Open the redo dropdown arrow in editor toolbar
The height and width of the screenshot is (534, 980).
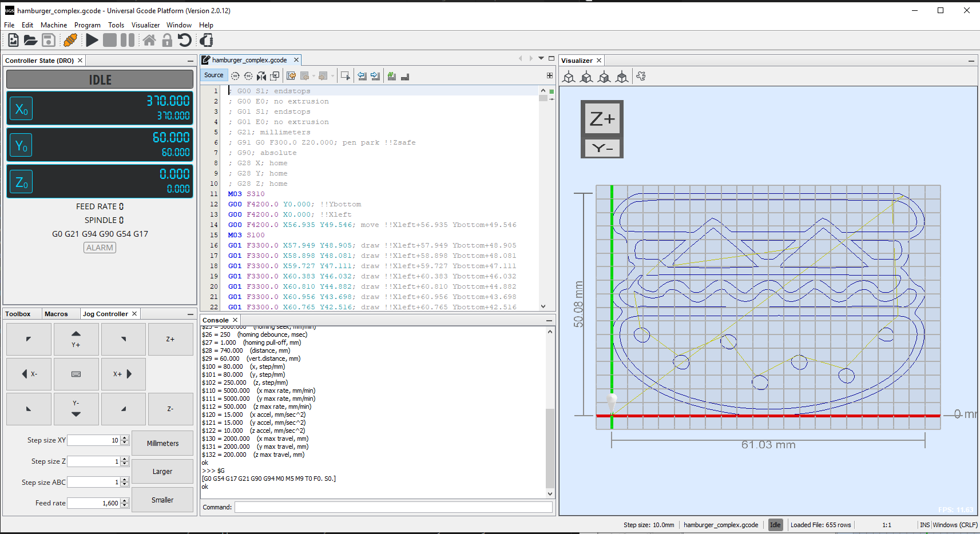[333, 75]
